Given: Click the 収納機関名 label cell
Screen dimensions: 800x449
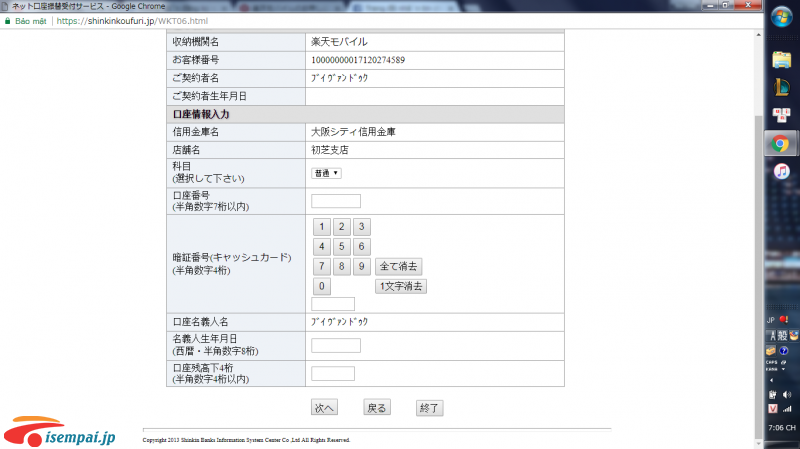Looking at the screenshot, I should pyautogui.click(x=236, y=42).
